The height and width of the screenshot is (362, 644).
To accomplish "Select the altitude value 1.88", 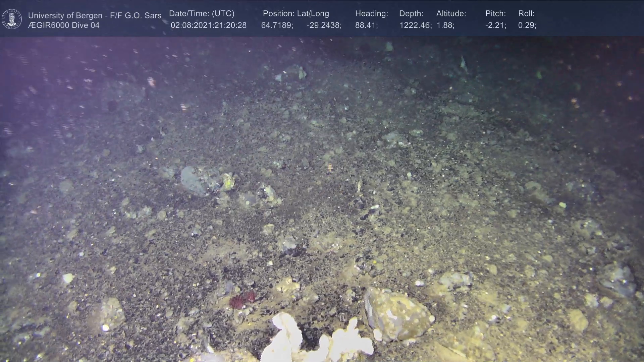I will [x=445, y=25].
